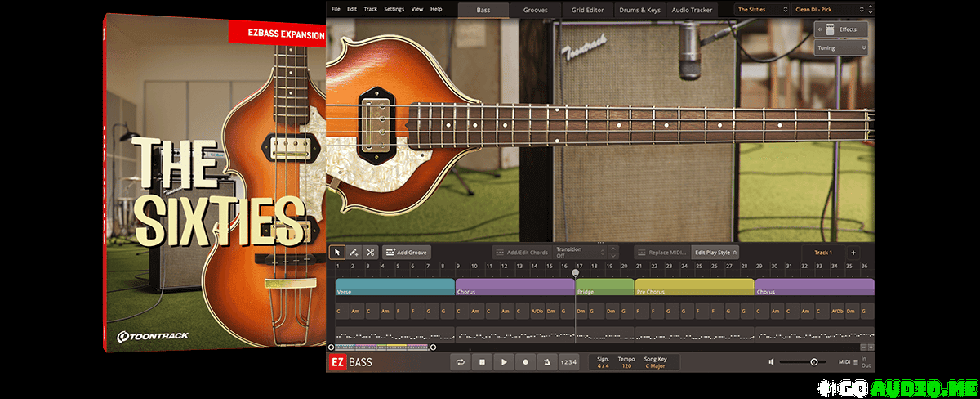Select the scissors split tool
The image size is (980, 399).
370,253
